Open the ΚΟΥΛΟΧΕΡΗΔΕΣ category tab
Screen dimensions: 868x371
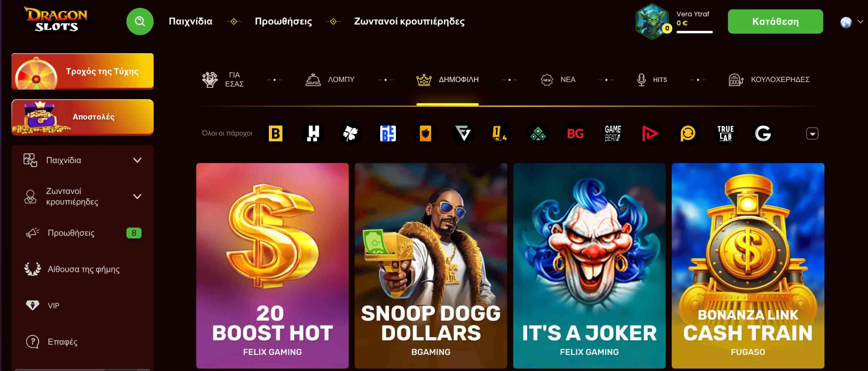(x=769, y=79)
